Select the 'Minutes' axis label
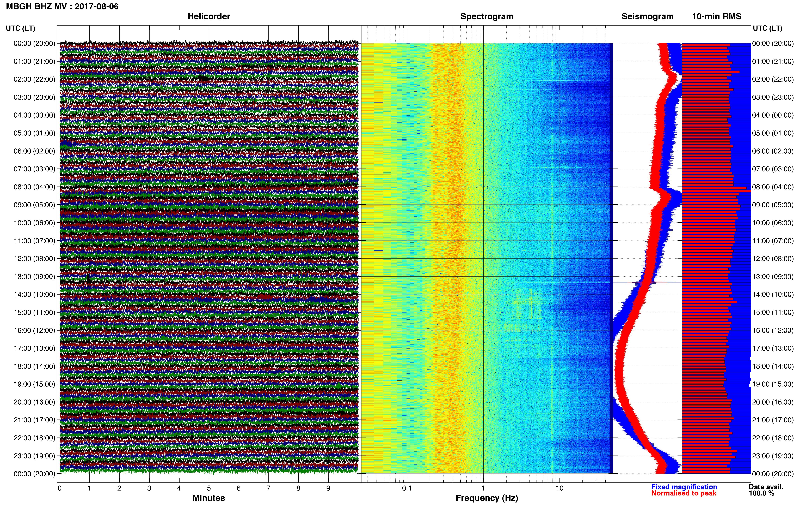 [208, 498]
